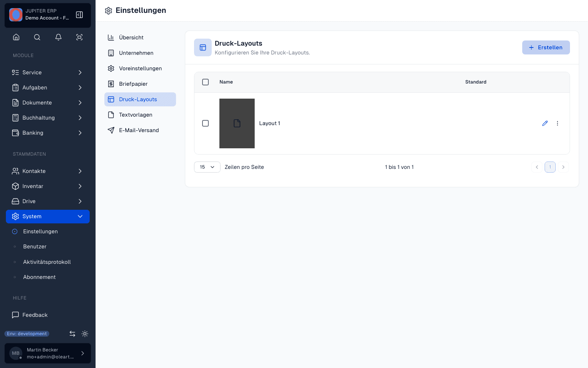Click Demo Account name in header
This screenshot has width=588, height=368.
(47, 18)
